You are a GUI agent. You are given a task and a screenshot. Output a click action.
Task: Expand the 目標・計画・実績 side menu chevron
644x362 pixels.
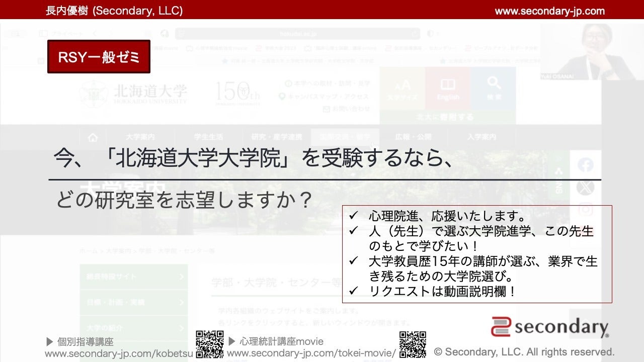[x=181, y=302]
